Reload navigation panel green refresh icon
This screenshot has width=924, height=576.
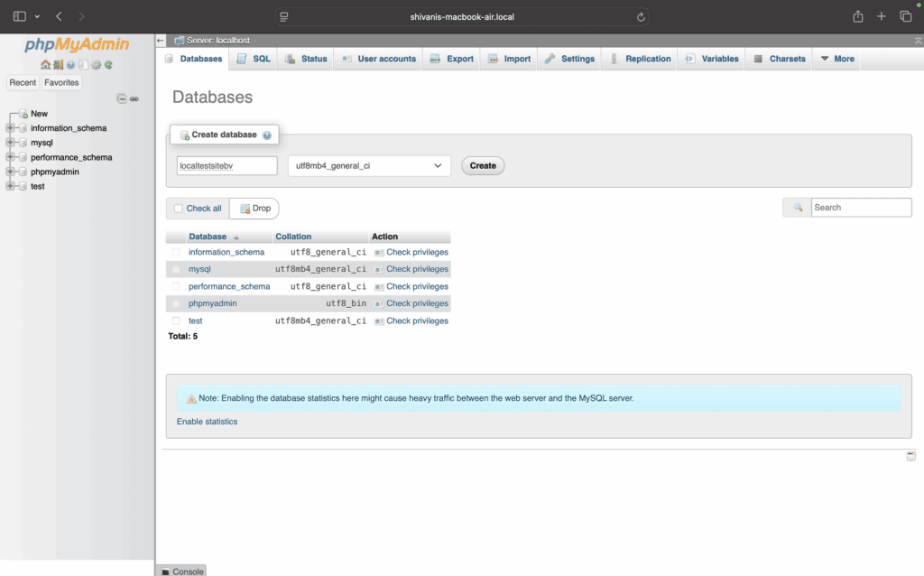[x=108, y=65]
